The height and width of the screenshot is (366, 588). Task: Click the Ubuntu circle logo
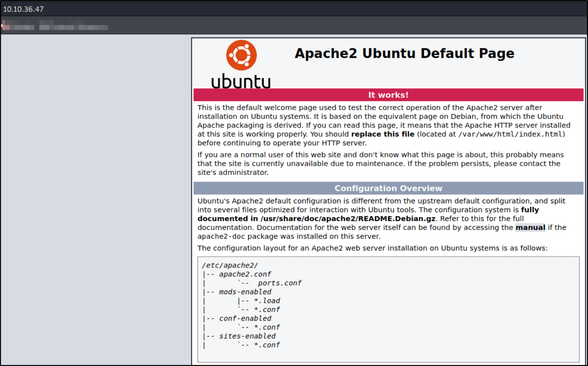coord(241,55)
